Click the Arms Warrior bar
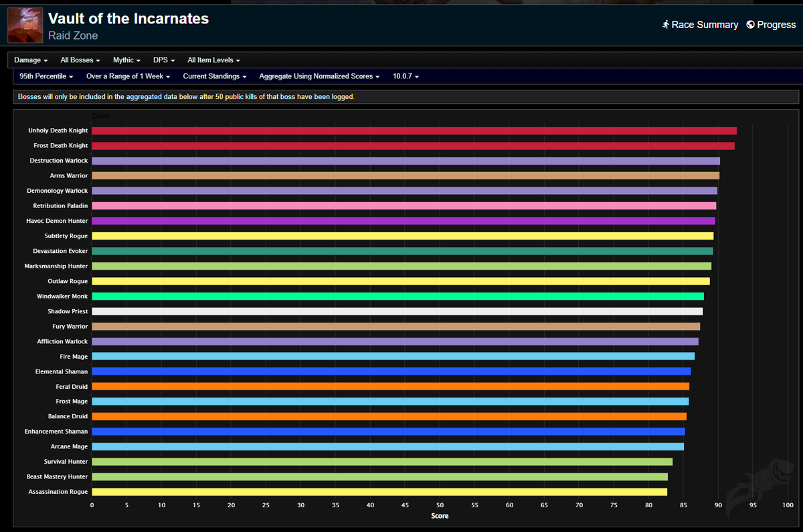Viewport: 803px width, 532px height. point(406,175)
